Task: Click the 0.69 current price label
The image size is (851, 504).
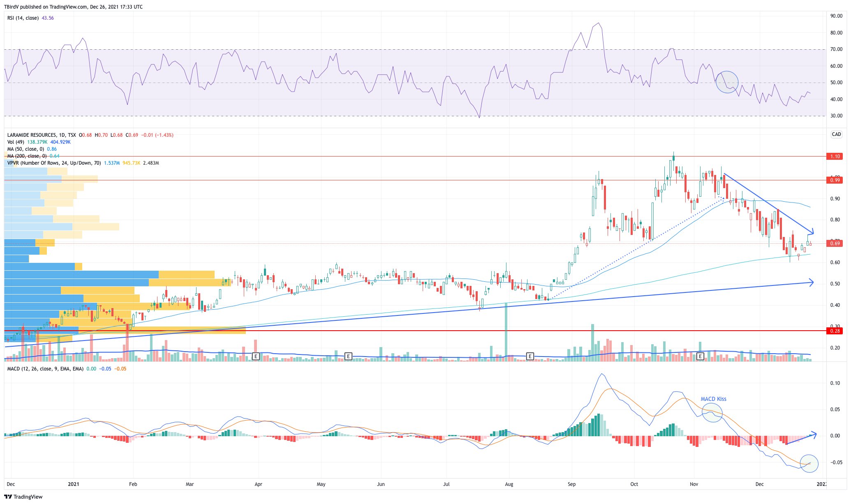Action: (x=835, y=244)
